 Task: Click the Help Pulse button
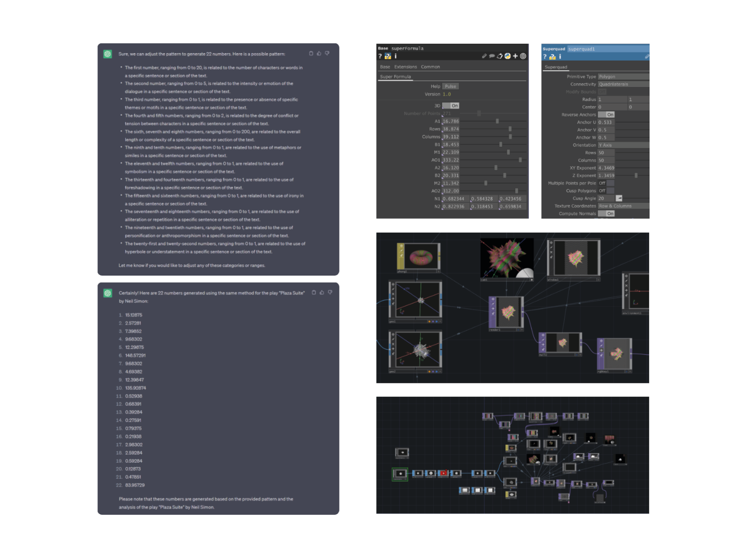click(450, 86)
